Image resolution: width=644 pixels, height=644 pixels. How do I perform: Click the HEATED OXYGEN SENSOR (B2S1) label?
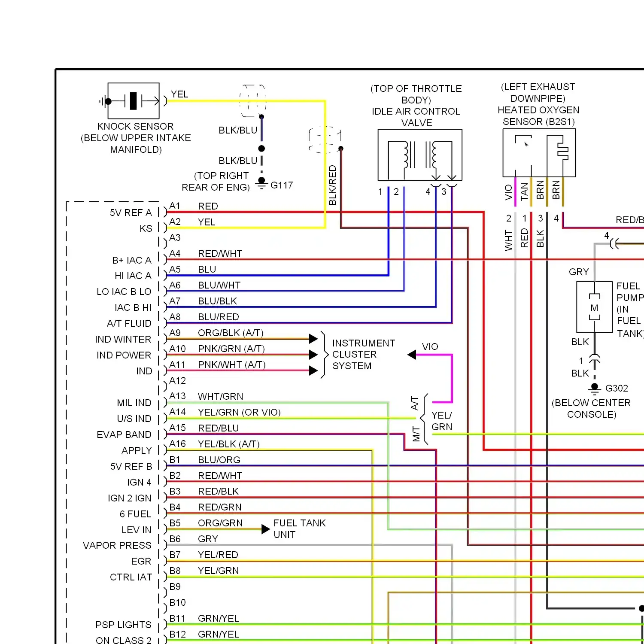click(538, 116)
